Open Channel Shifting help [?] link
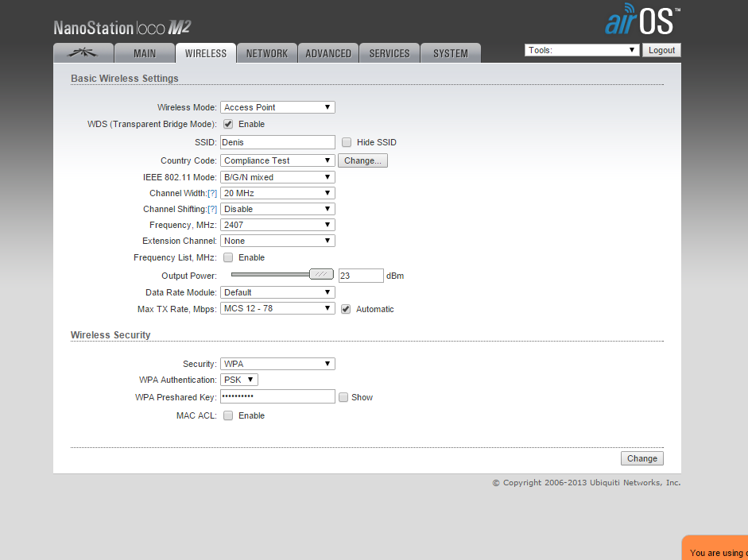The width and height of the screenshot is (748, 560). tap(212, 209)
